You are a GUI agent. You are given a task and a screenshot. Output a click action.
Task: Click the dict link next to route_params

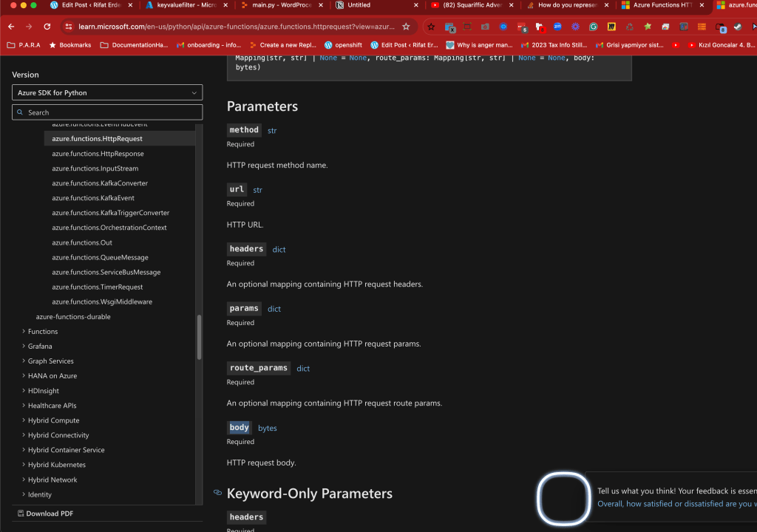[x=303, y=369]
